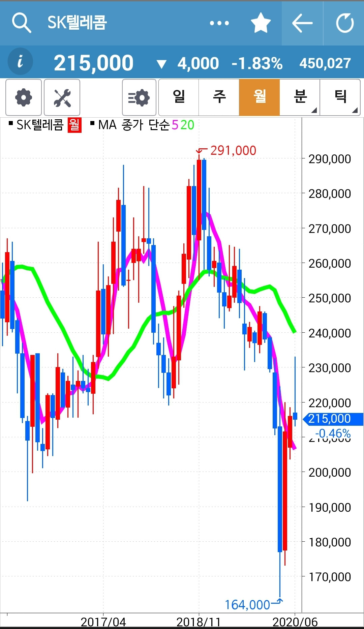Tap MA period 20 legend value
This screenshot has height=629, width=364.
pyautogui.click(x=187, y=125)
